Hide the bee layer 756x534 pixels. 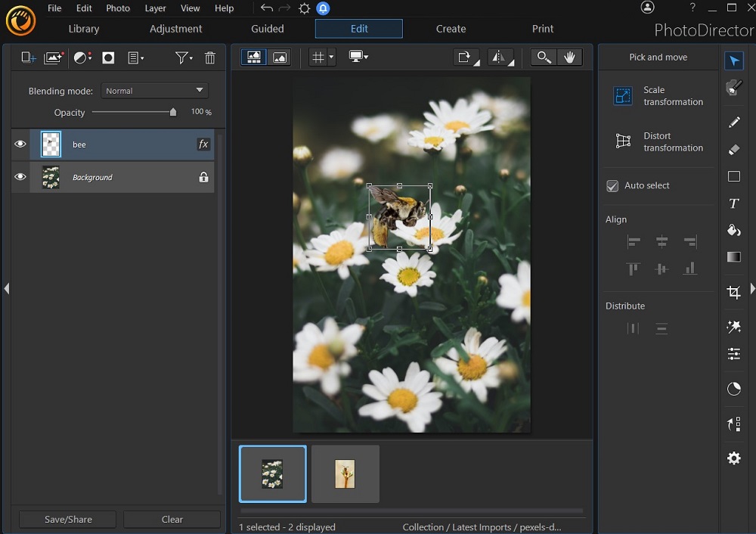point(20,144)
